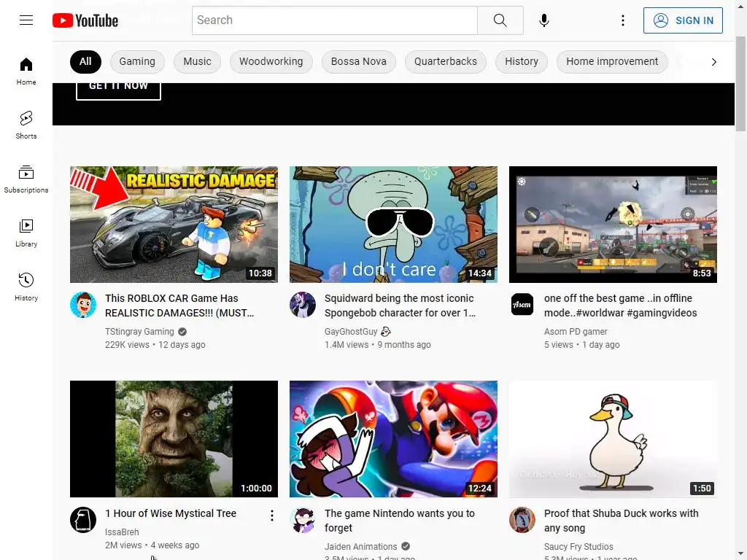This screenshot has width=747, height=560.
Task: Open the Mario Nintendo game thumbnail
Action: pos(393,439)
